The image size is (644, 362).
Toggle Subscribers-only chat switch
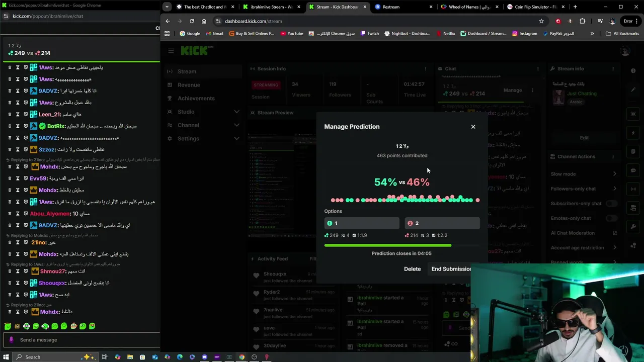pos(611,204)
